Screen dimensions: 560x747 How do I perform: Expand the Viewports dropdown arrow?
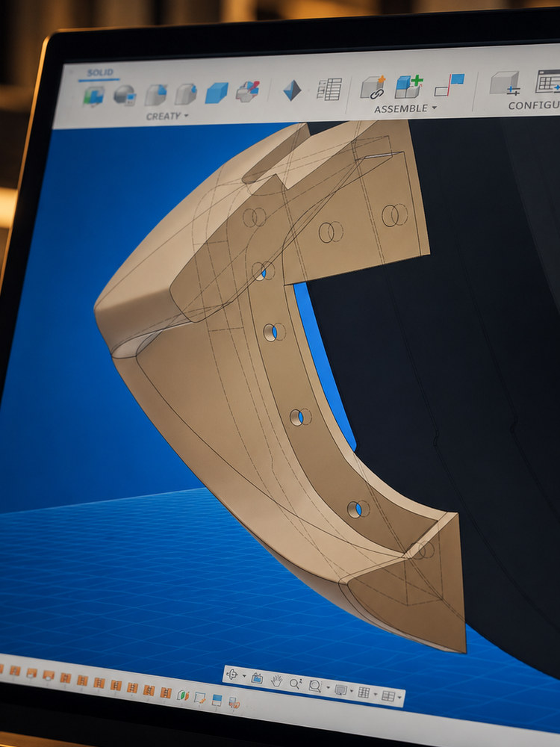(x=399, y=698)
